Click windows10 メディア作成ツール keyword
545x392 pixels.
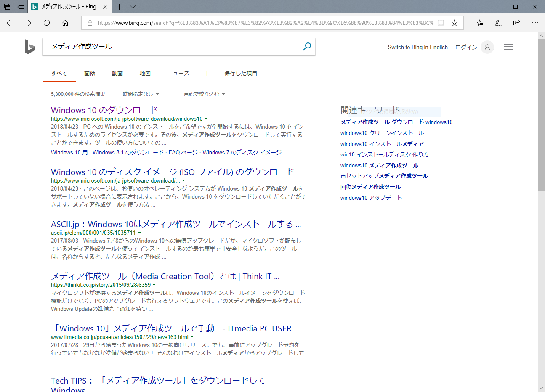pyautogui.click(x=380, y=165)
